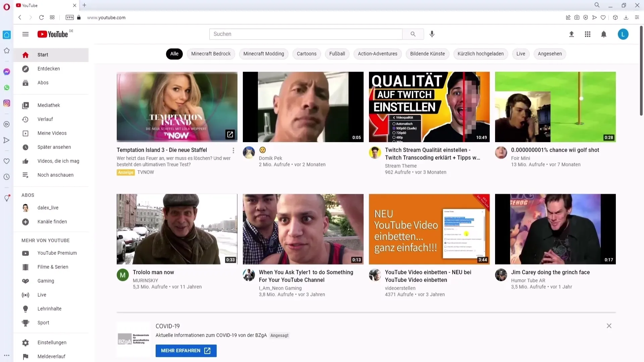
Task: Take a snapshot with camera icon
Action: point(577,17)
